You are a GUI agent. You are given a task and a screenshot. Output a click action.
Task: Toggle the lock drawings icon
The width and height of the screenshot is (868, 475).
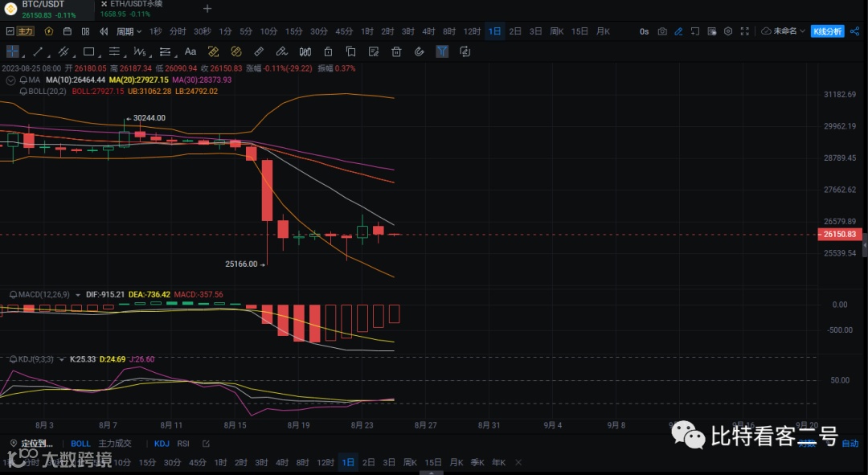tap(328, 52)
